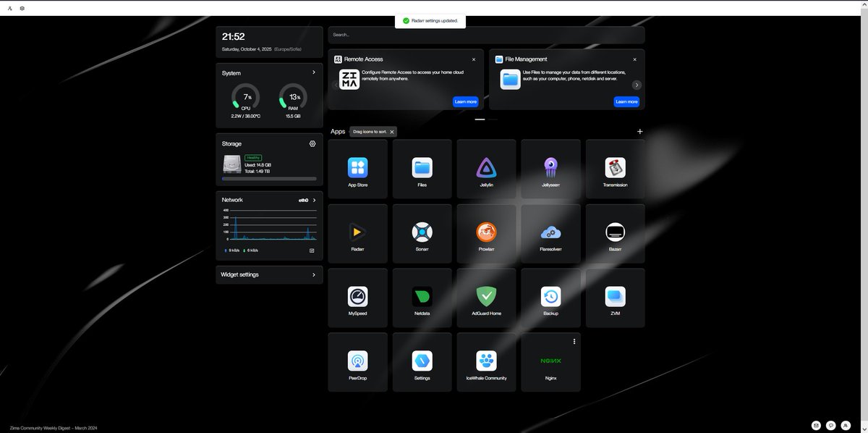Open Storage settings gear icon
Screen dimensions: 868x433
point(312,143)
